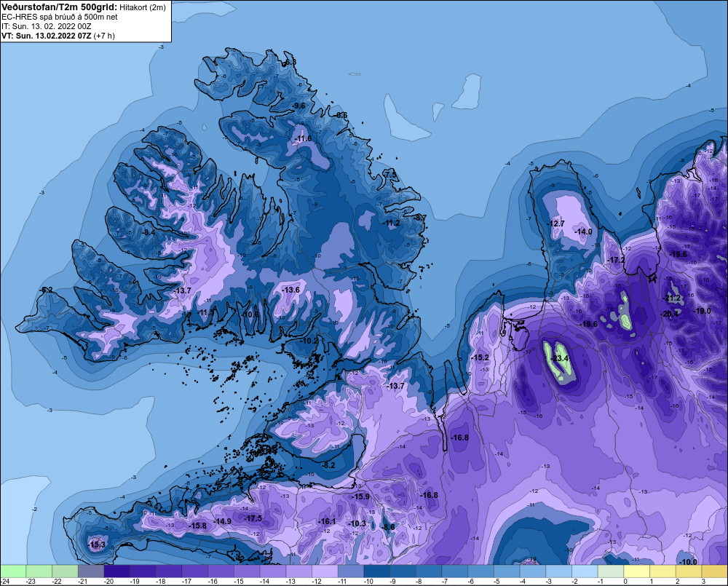The height and width of the screenshot is (586, 728).
Task: Click legend swatch between -21 and -20
Action: 91,571
